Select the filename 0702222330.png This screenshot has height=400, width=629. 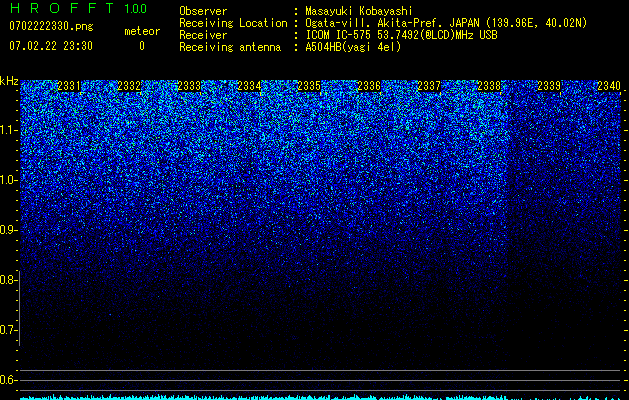[x=51, y=26]
